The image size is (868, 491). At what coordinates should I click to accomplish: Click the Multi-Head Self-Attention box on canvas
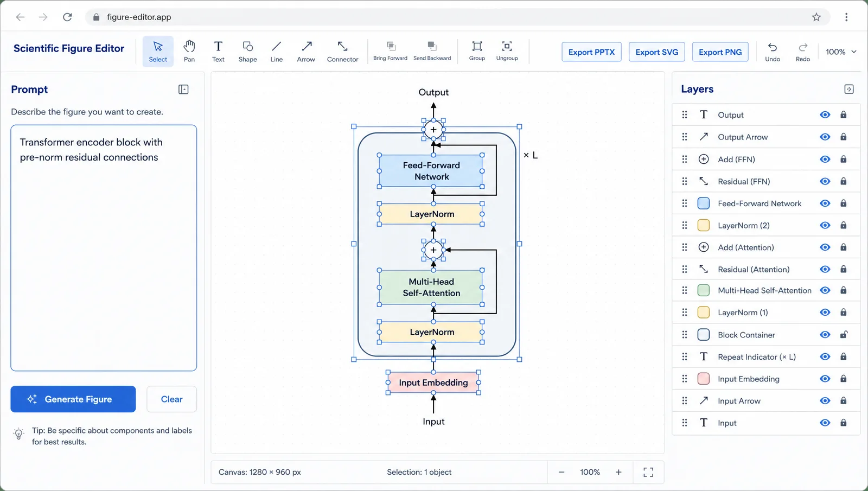tap(431, 288)
